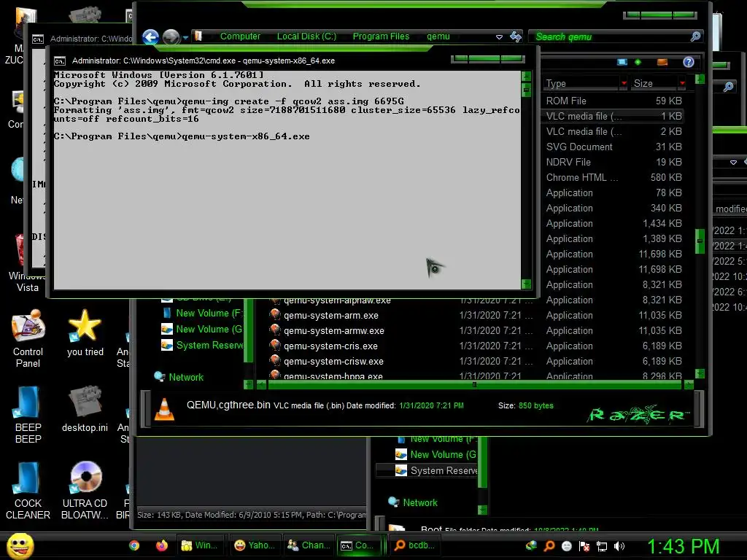747x560 pixels.
Task: Open the view options green dropdown dot
Action: pos(638,62)
